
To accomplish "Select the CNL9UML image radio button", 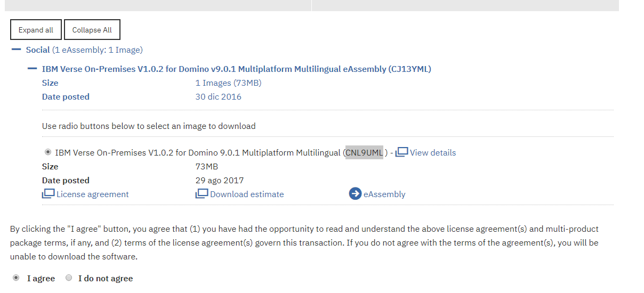I will (48, 152).
